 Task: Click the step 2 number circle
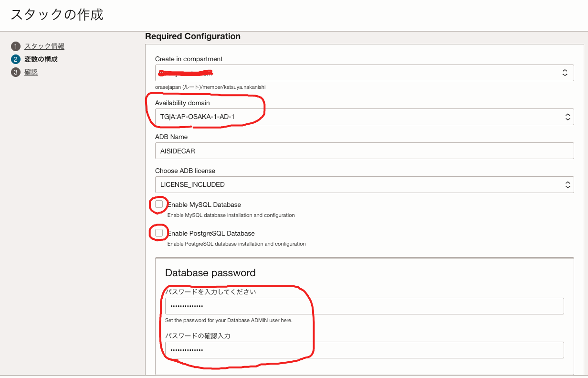[16, 59]
